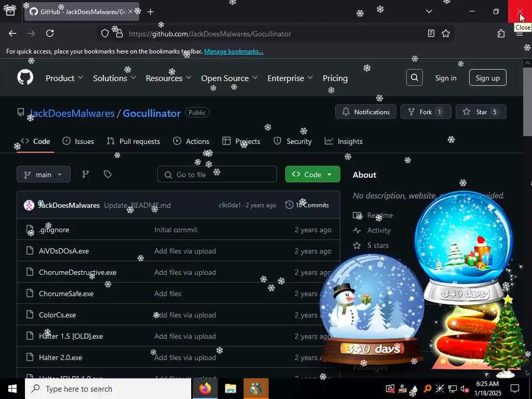Expand the Solutions menu
Image resolution: width=532 pixels, height=399 pixels.
click(x=115, y=78)
